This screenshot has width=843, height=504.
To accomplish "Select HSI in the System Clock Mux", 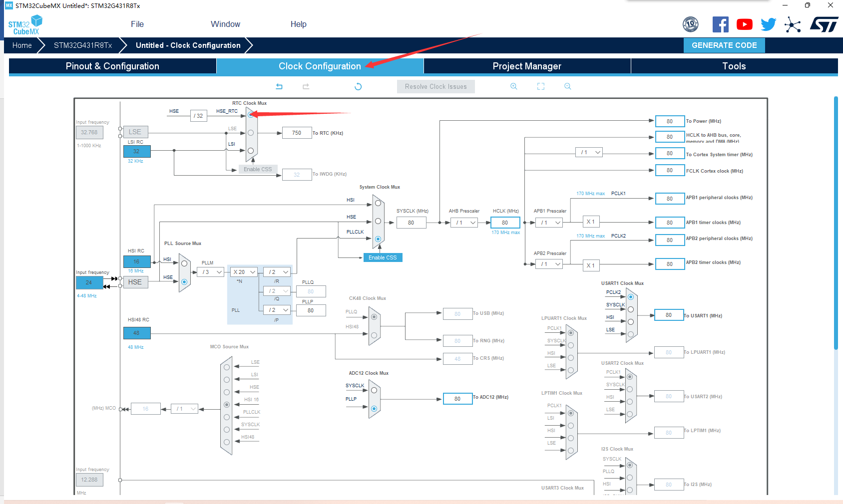I will click(x=378, y=203).
